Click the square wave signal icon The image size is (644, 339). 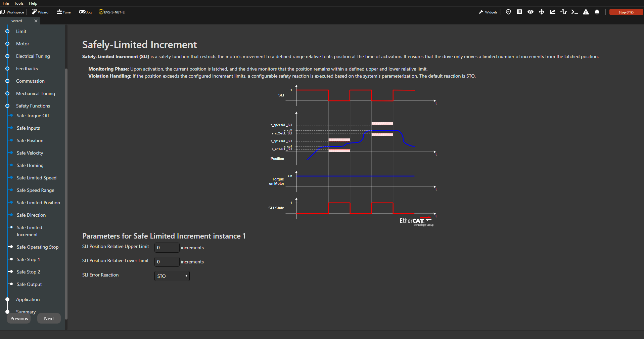(564, 12)
